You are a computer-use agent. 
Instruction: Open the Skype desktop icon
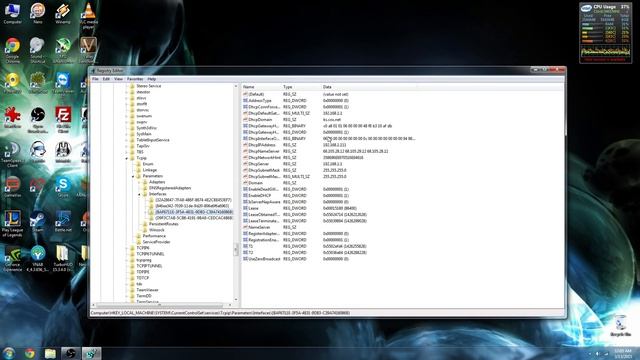click(63, 187)
